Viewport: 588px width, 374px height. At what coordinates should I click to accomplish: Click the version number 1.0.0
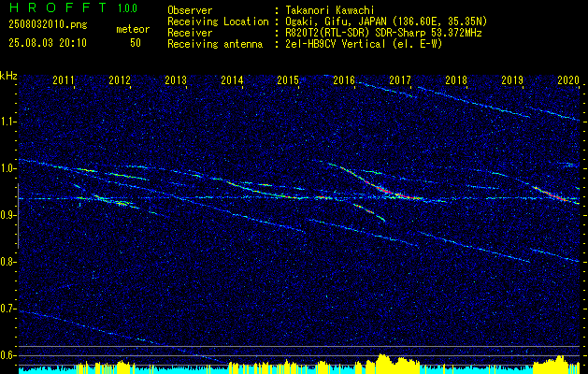tap(127, 8)
